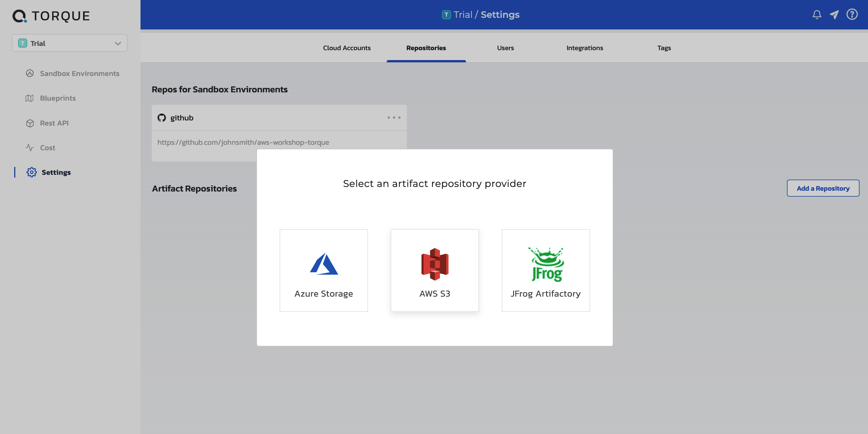Open the notifications bell

[x=816, y=14]
